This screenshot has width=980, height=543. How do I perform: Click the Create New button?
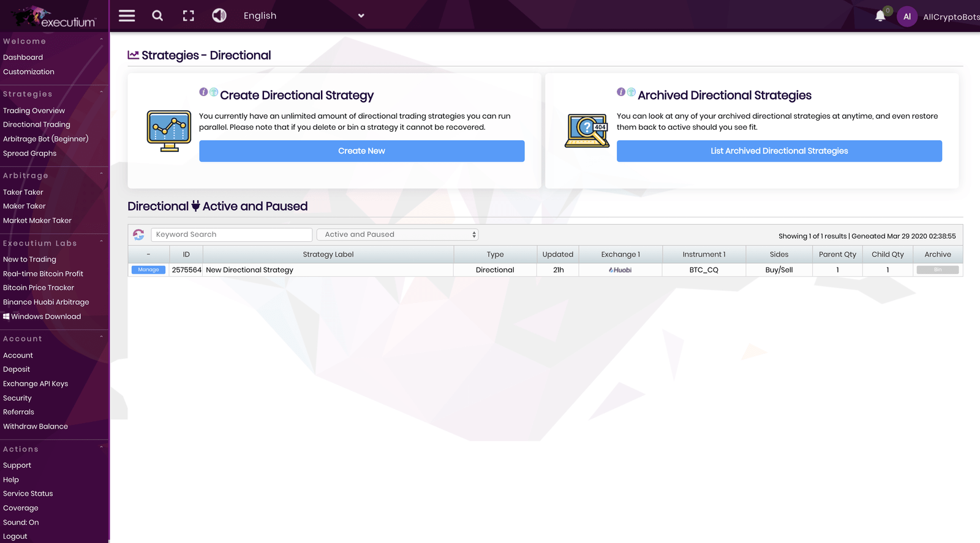point(361,151)
